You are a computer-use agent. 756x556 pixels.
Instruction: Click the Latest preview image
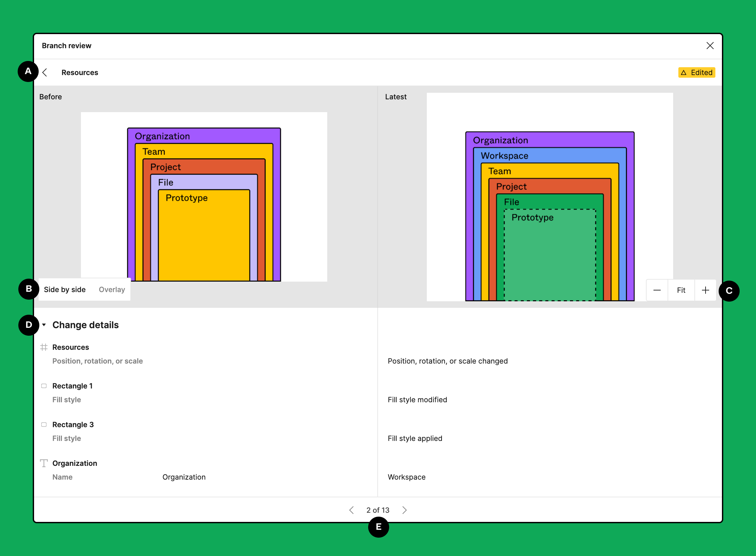550,197
